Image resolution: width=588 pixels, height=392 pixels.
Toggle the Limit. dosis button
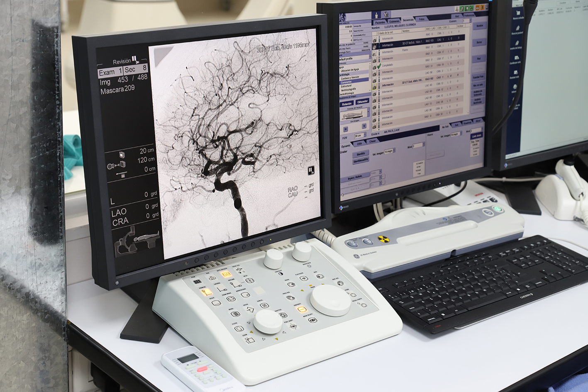(476, 136)
